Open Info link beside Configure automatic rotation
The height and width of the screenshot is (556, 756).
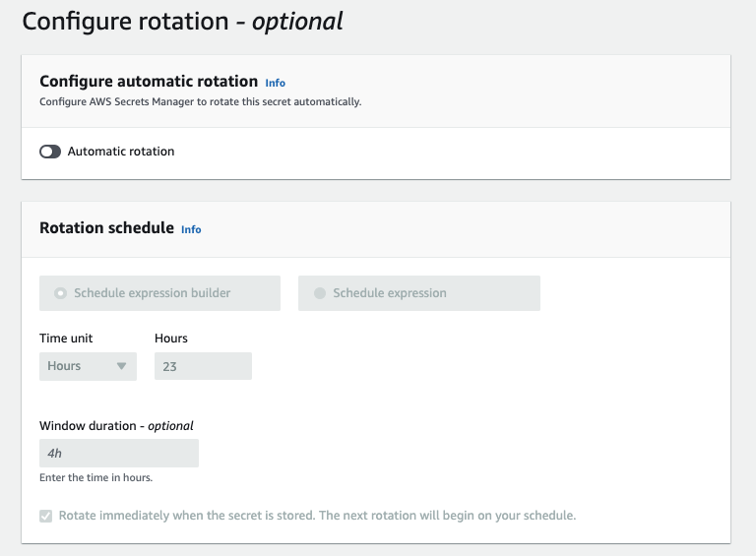tap(276, 83)
